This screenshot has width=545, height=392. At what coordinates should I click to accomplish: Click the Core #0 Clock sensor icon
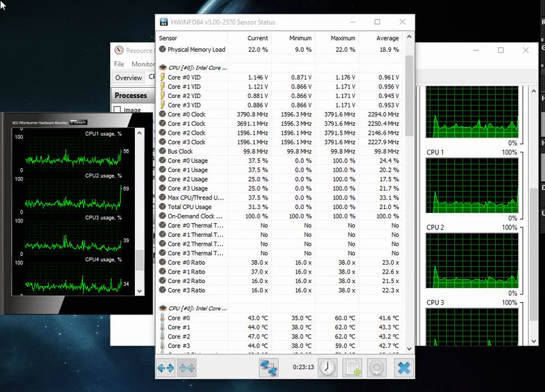click(162, 114)
